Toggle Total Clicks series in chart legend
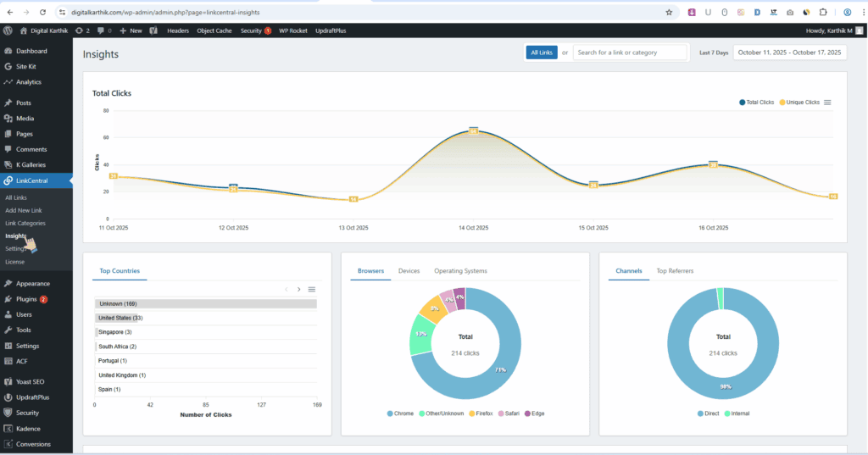 click(756, 103)
